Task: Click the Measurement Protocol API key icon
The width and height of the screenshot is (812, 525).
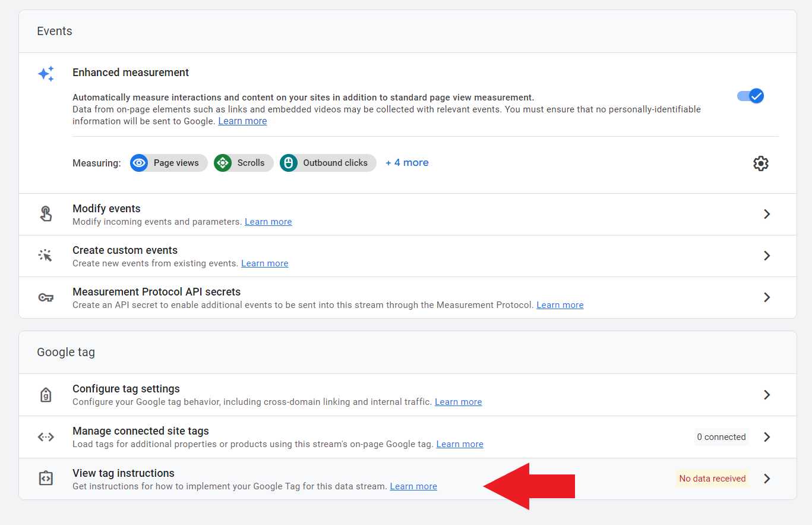Action: click(x=46, y=297)
